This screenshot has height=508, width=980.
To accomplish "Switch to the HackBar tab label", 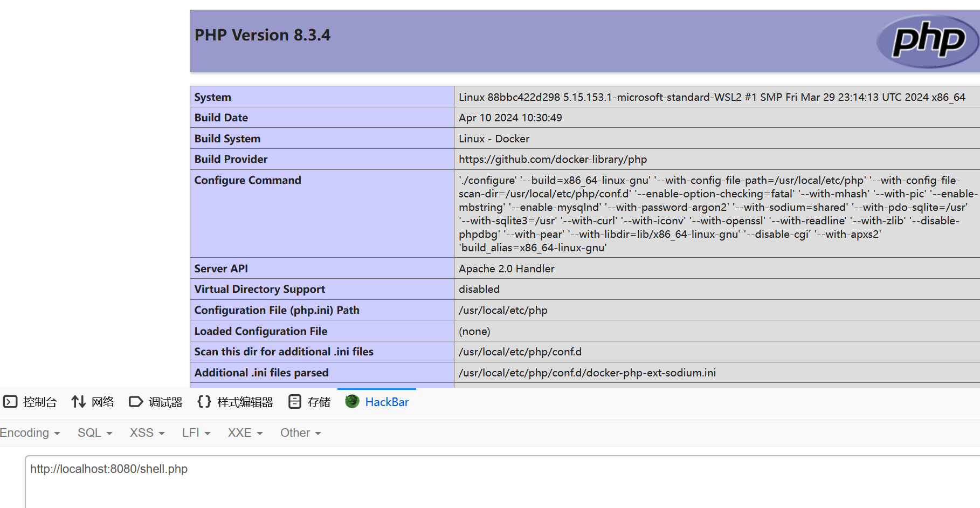I will (x=387, y=402).
